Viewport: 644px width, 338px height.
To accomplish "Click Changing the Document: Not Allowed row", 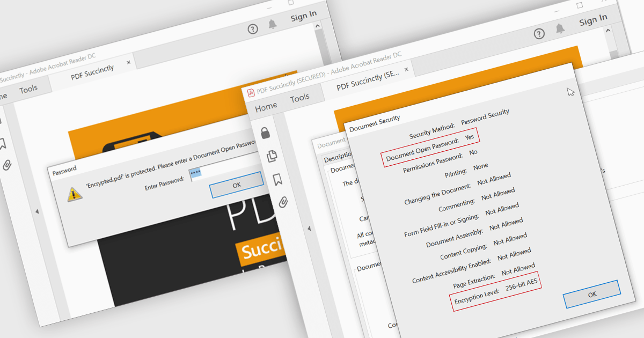I will 457,189.
